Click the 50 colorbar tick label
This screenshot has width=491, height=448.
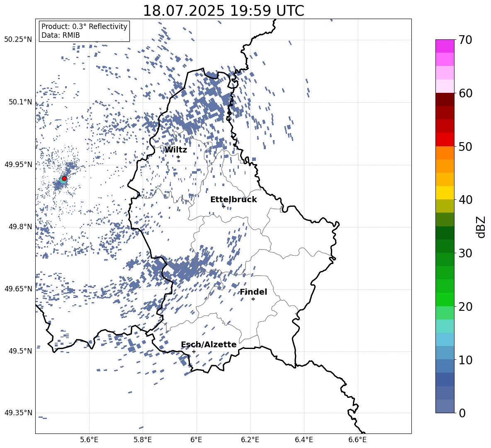465,146
